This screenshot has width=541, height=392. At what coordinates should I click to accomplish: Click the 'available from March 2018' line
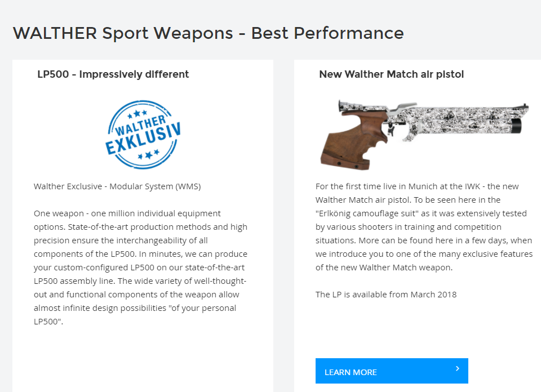click(386, 295)
